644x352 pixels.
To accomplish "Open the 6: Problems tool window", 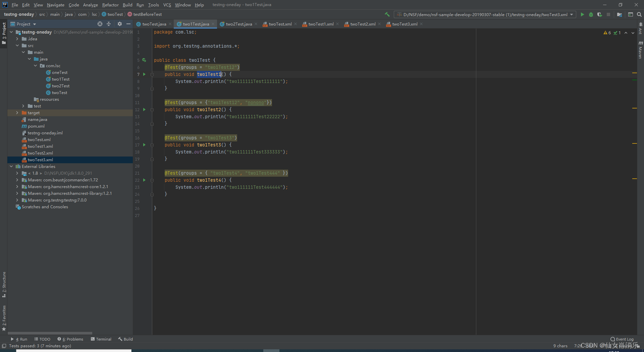I will [70, 339].
